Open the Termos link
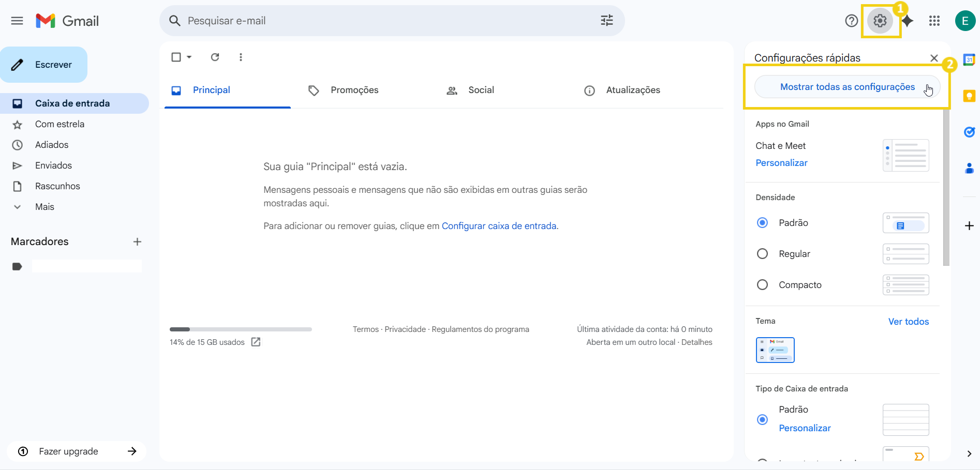This screenshot has width=980, height=470. 366,329
